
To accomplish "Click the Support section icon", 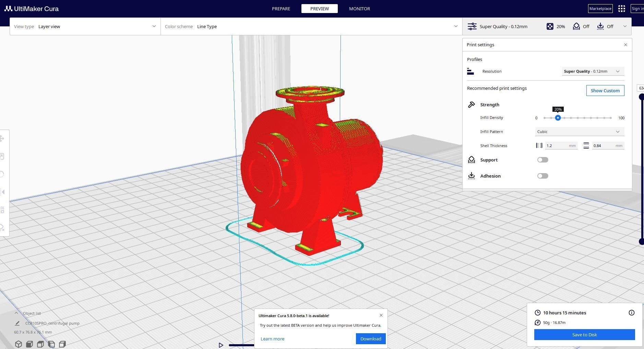I will coord(472,160).
